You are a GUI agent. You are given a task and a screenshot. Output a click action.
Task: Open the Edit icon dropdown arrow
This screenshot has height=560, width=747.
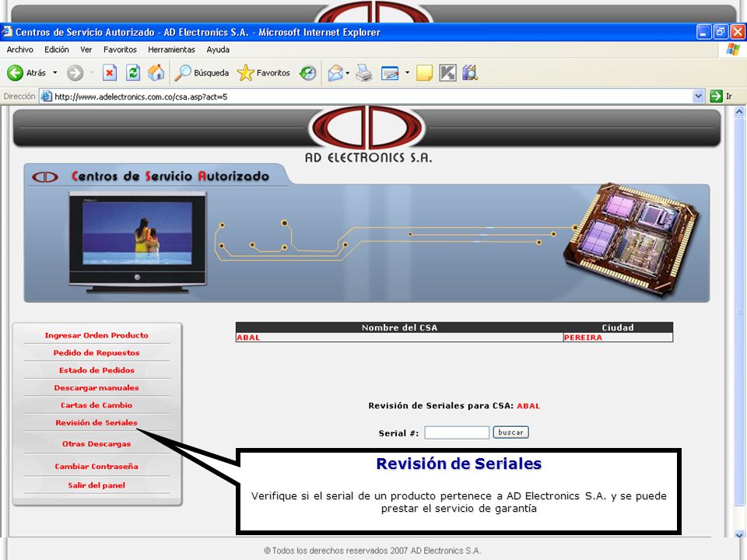[x=407, y=73]
